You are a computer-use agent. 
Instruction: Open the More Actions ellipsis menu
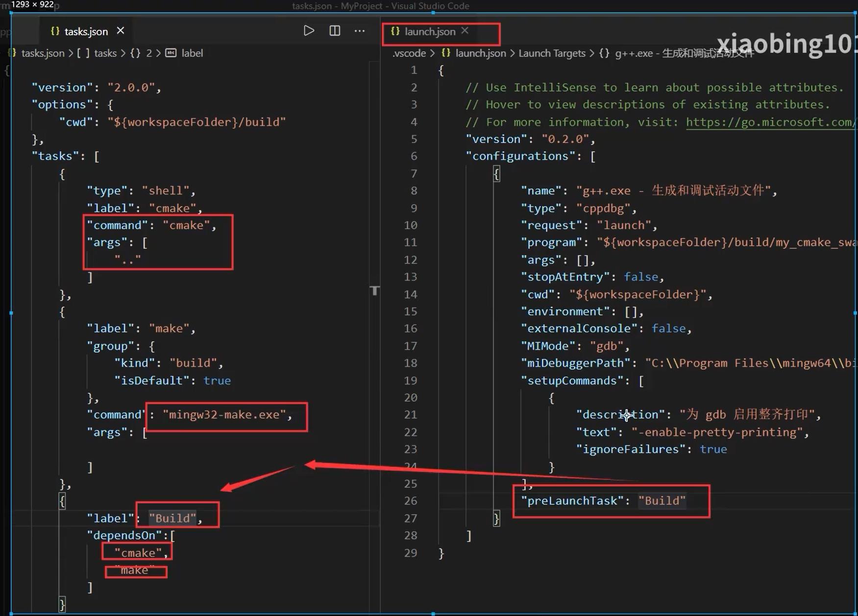point(360,31)
